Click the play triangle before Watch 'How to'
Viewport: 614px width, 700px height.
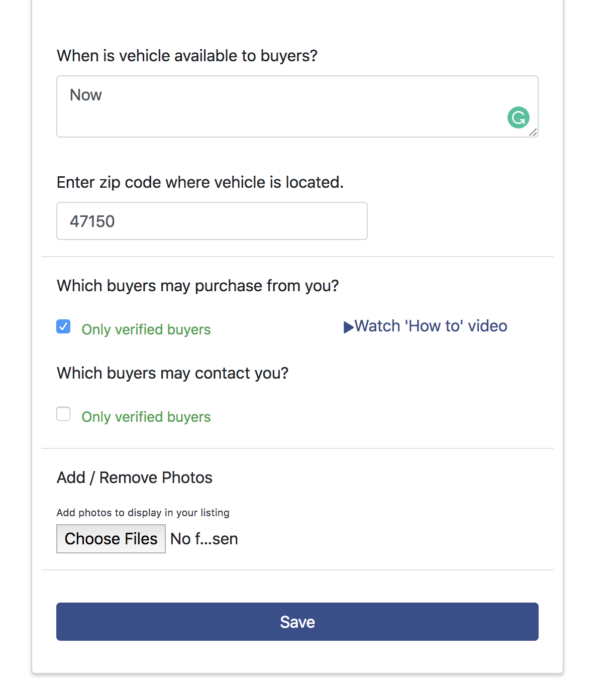pyautogui.click(x=348, y=327)
